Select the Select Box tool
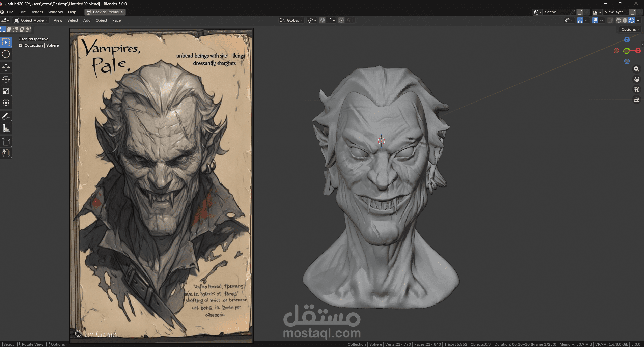The image size is (644, 347). point(6,42)
